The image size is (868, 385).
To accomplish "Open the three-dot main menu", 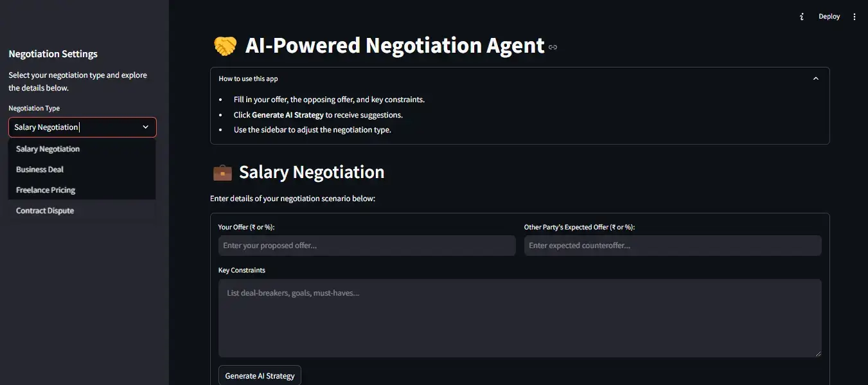I will pyautogui.click(x=855, y=17).
